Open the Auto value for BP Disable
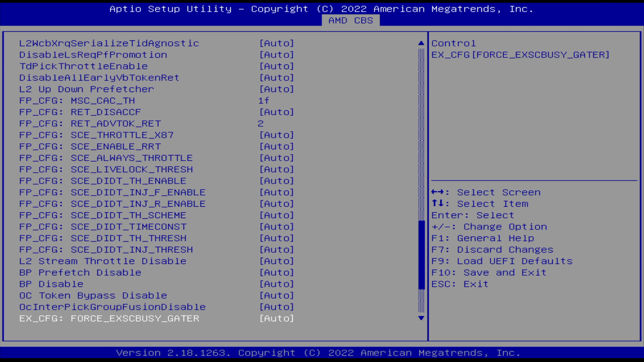This screenshot has width=644, height=362. click(277, 284)
